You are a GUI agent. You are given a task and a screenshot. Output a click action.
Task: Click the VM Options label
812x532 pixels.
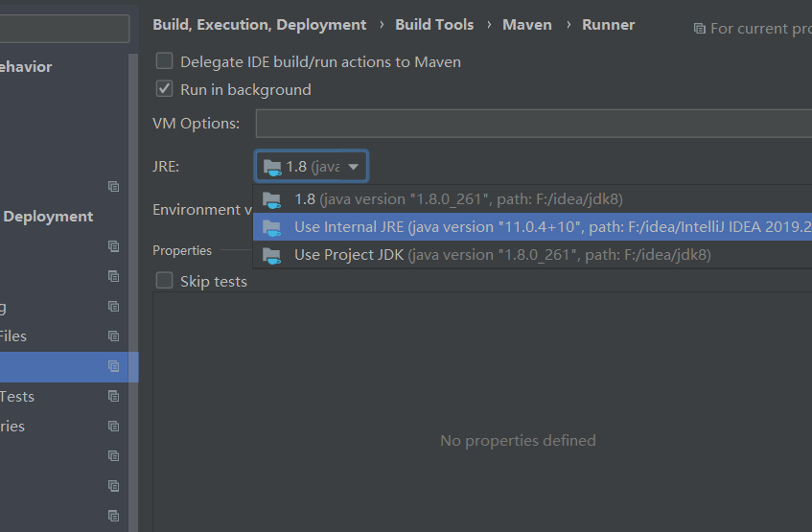click(196, 124)
